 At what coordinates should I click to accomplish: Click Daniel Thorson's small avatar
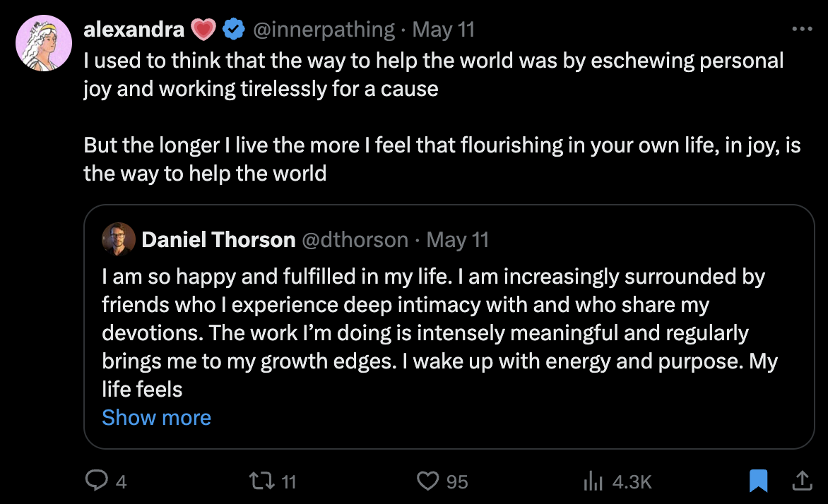coord(119,239)
